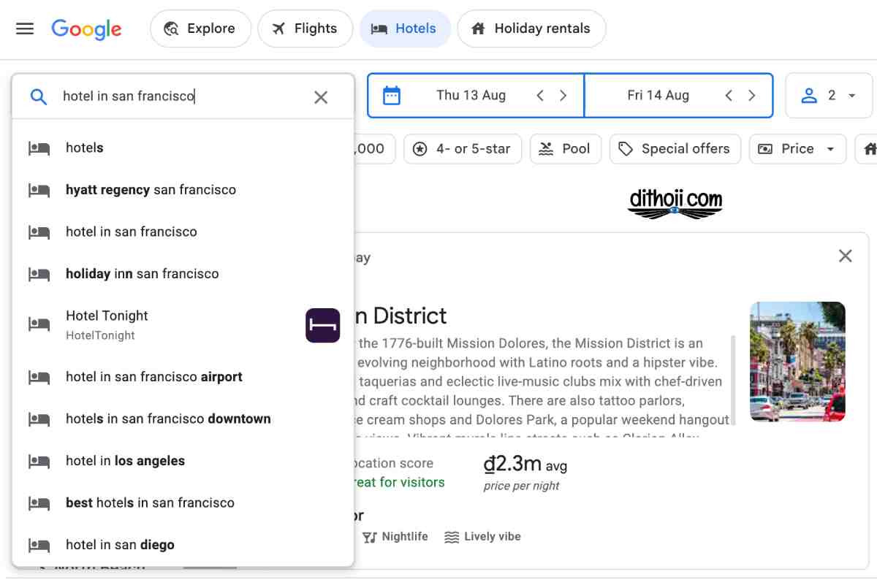Viewport: 877px width, 588px height.
Task: Select the Hotels tab
Action: tap(404, 28)
